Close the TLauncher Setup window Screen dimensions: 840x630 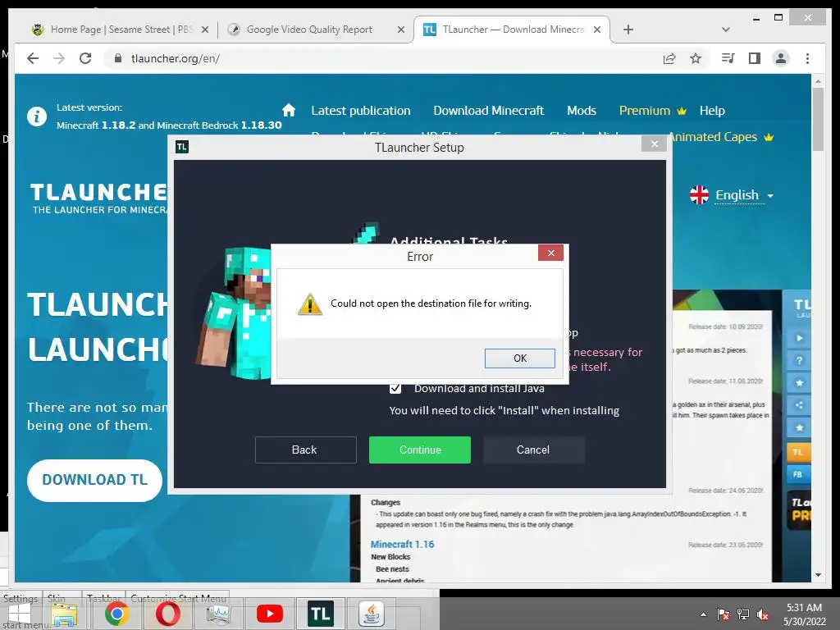[654, 144]
